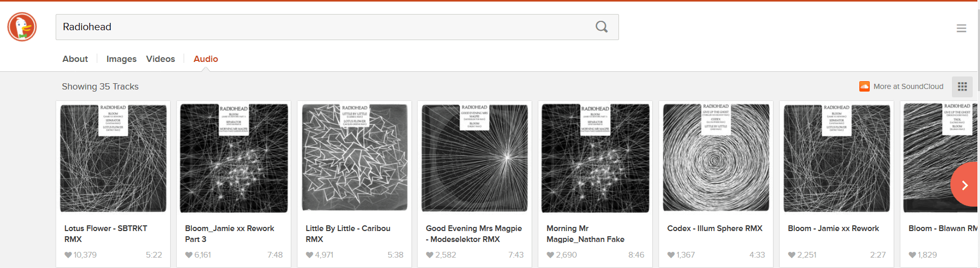This screenshot has height=268, width=980.
Task: Click the SoundCloud logo icon
Action: 865,86
